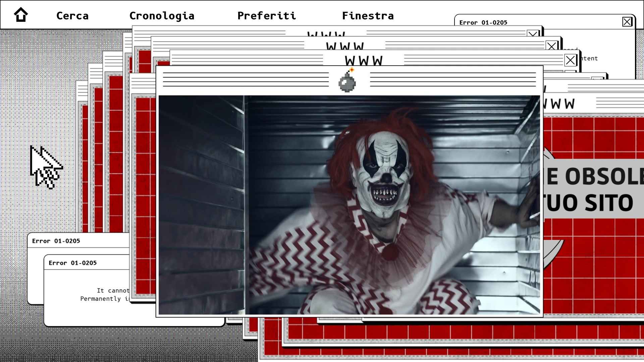Click the WWW title just above the bomb window
The height and width of the screenshot is (362, 644).
(x=364, y=61)
